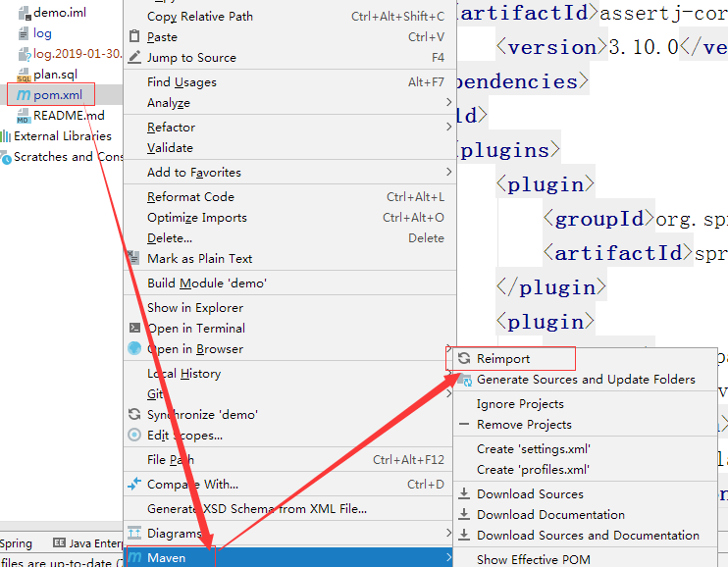Choose Show Effective POM

(x=585, y=559)
